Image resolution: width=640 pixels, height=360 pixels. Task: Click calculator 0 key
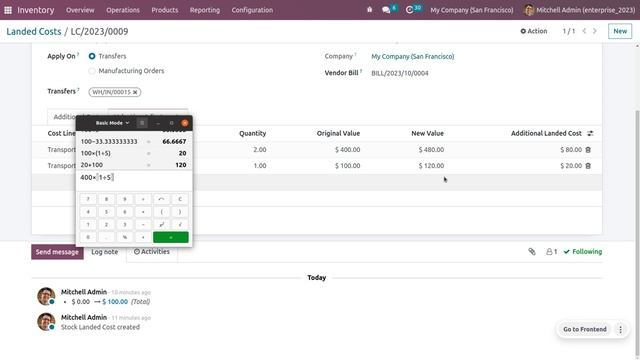pyautogui.click(x=88, y=237)
